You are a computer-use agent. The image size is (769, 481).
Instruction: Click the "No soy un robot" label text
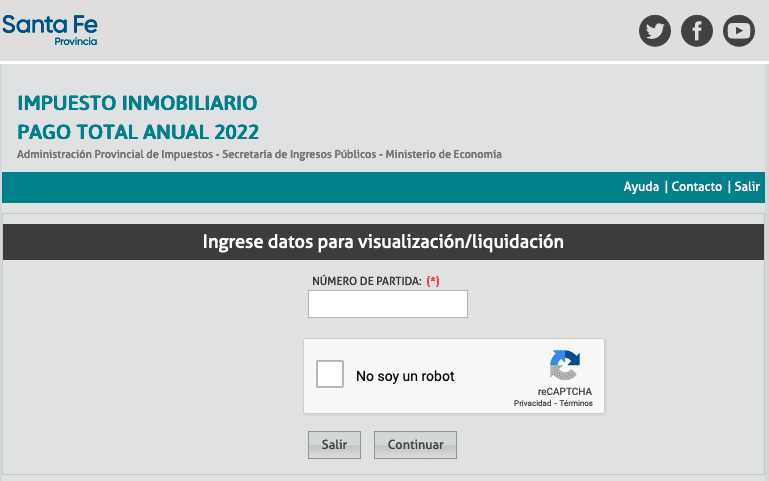tap(405, 377)
